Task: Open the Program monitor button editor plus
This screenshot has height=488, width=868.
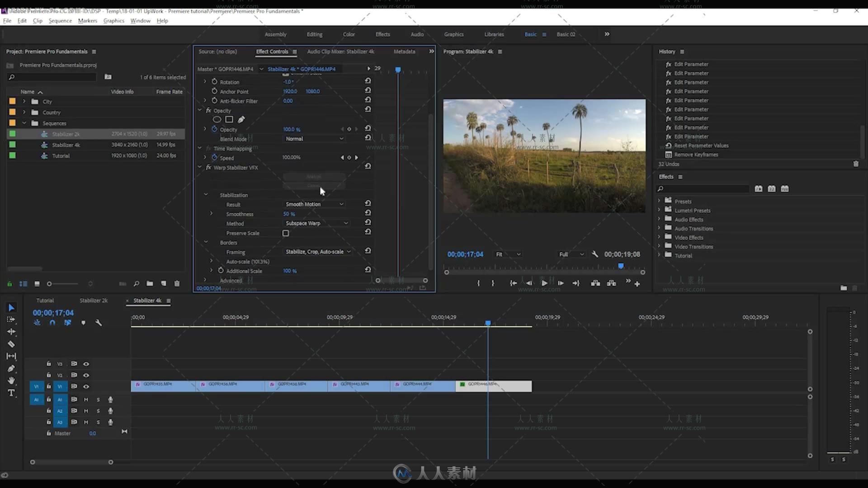Action: (x=637, y=284)
